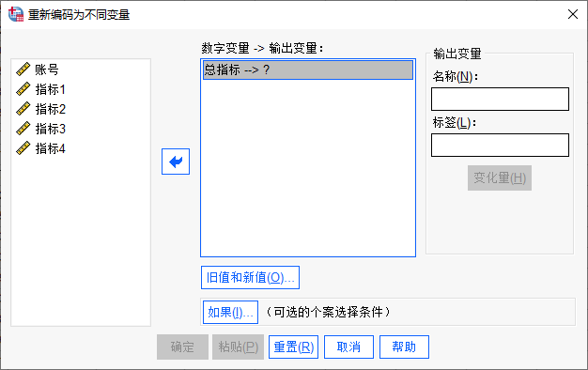Click the ruler icon beside 指标1

(23, 89)
